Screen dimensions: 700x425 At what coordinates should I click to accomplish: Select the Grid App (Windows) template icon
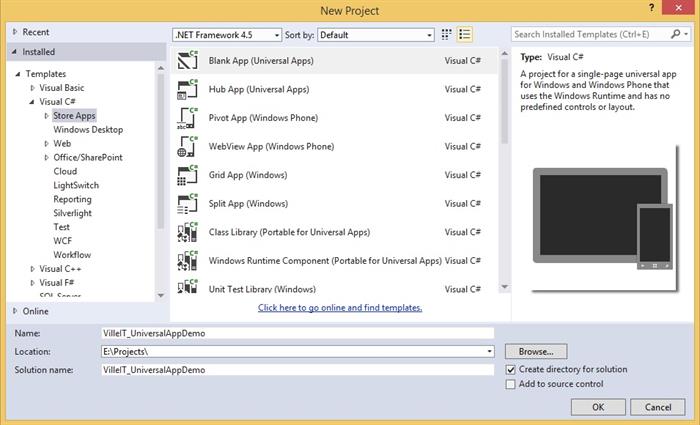pos(188,175)
